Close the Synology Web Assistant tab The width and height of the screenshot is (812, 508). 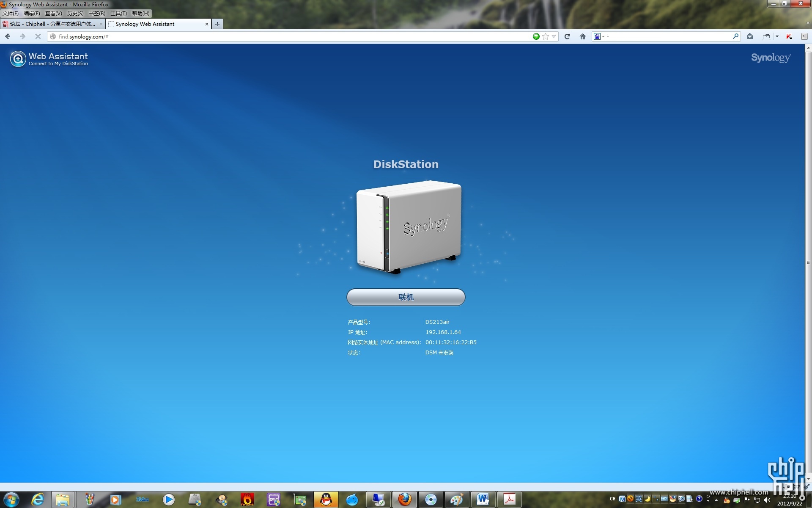click(207, 24)
